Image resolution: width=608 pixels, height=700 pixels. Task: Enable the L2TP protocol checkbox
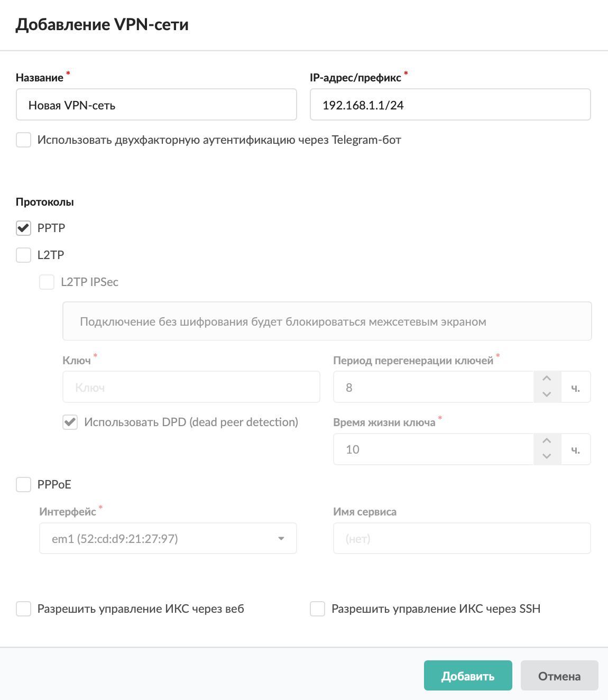(x=24, y=255)
